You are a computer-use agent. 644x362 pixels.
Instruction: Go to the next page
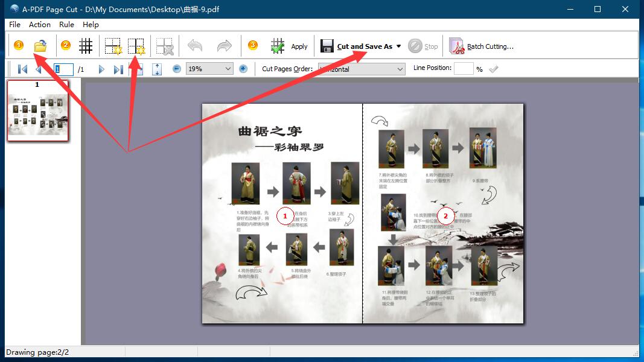click(101, 69)
